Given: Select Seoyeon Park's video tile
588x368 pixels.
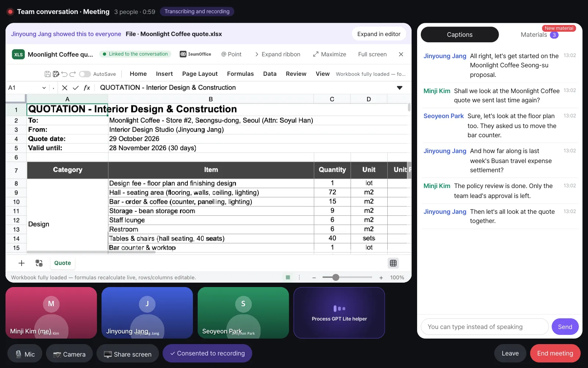Looking at the screenshot, I should pos(243,313).
